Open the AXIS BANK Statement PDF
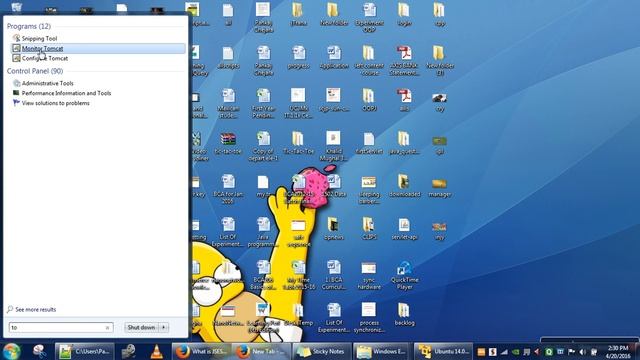640x360 pixels. click(404, 60)
